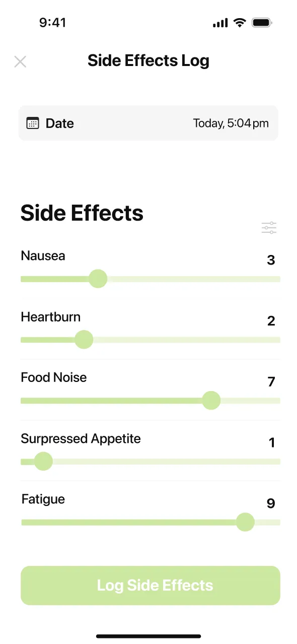Tap the home indicator bar at bottom
Image resolution: width=297 pixels, height=644 pixels.
point(148,636)
